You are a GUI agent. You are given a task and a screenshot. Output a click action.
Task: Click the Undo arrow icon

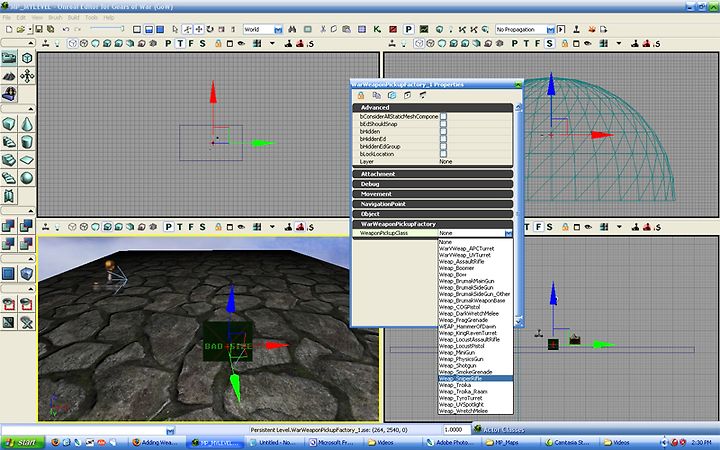66,29
